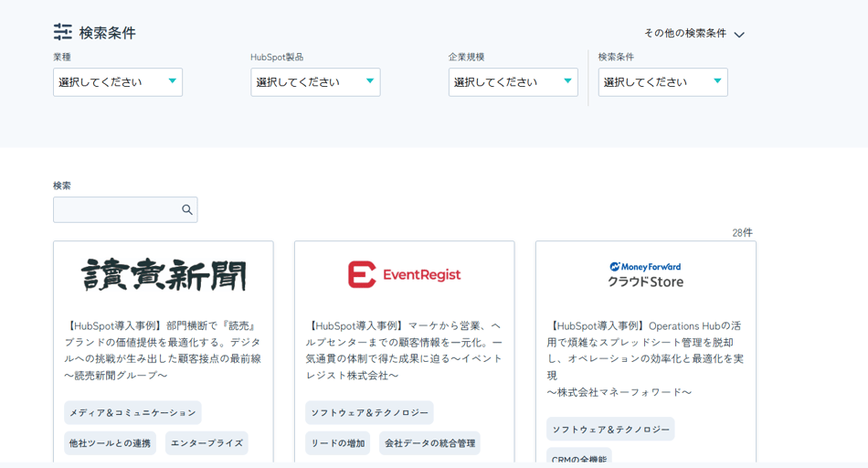Open the 業種 dropdown

(118, 82)
